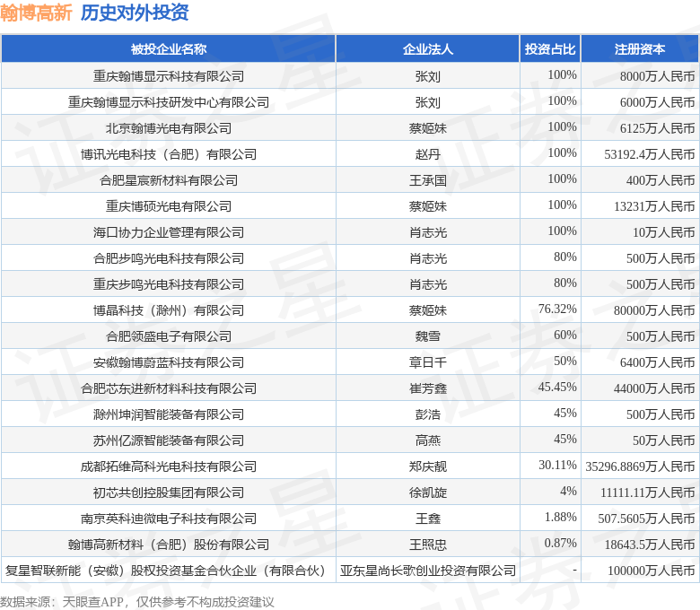The width and height of the screenshot is (700, 610).
Task: Click the 50% investment ratio
Action: [565, 361]
